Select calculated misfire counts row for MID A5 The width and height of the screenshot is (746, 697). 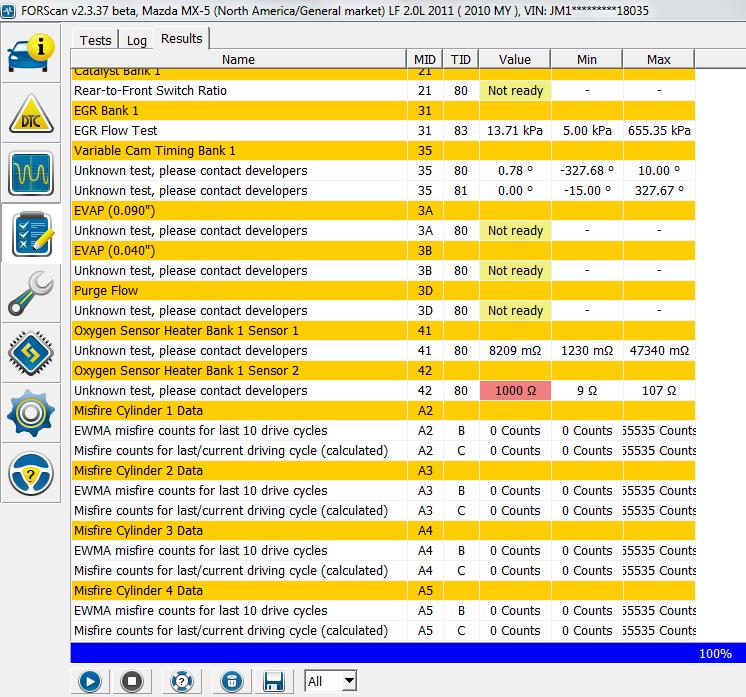click(x=383, y=630)
